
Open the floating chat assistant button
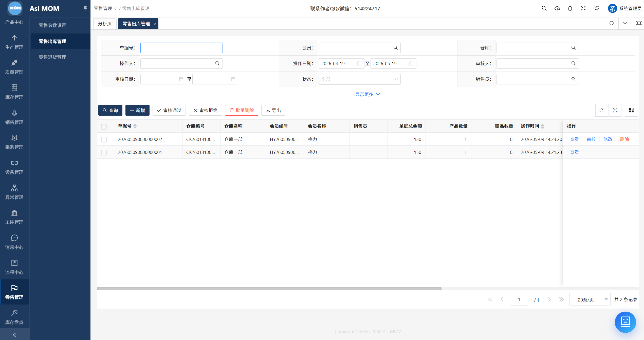click(625, 322)
